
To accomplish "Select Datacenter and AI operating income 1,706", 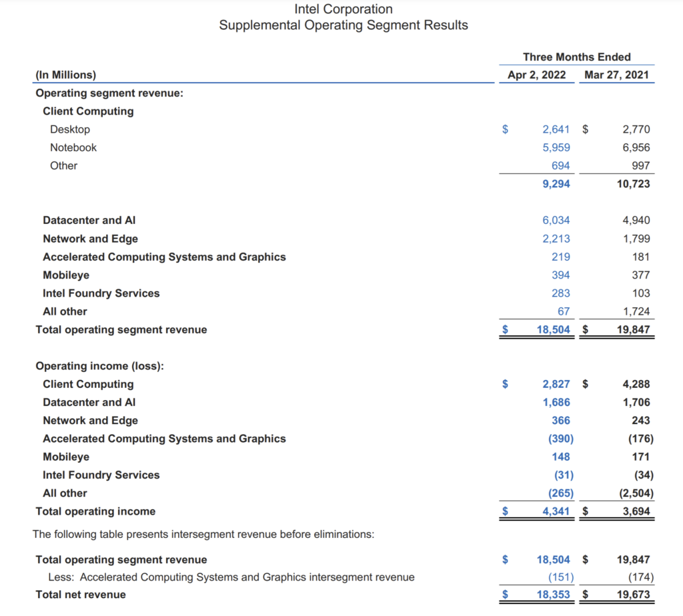I will click(x=636, y=403).
